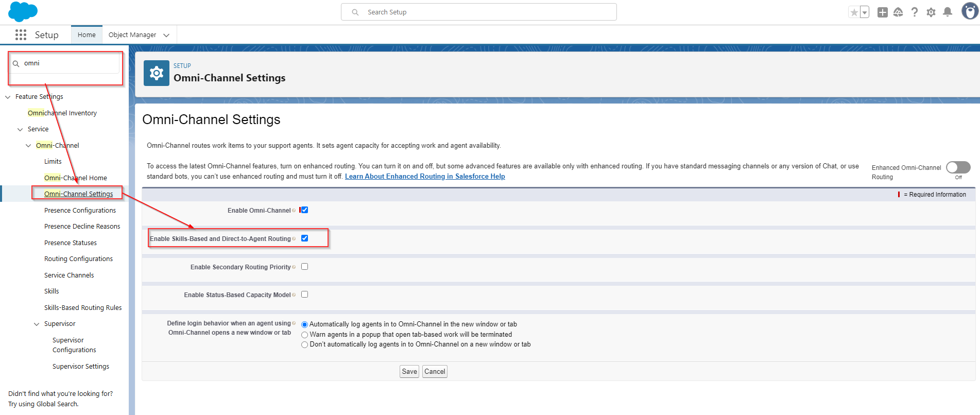This screenshot has width=980, height=415.
Task: Select Warn agents in a popup option
Action: pyautogui.click(x=305, y=335)
